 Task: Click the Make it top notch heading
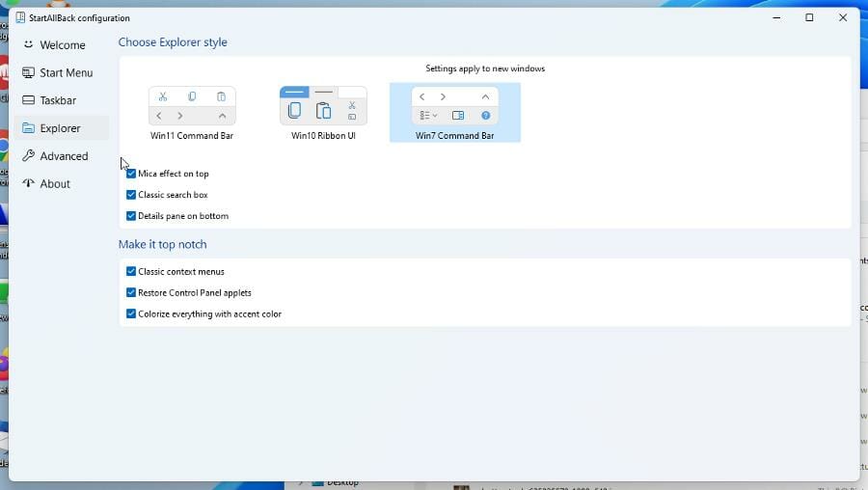tap(162, 244)
